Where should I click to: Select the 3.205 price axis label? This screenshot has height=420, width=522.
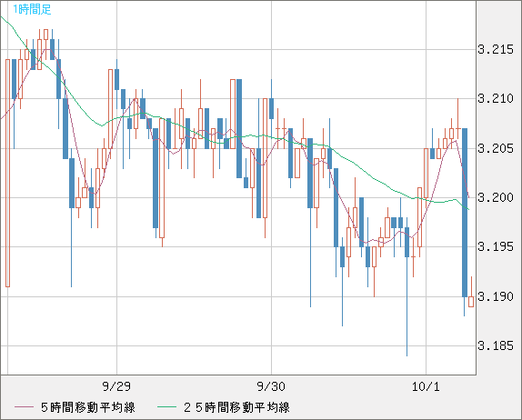click(496, 148)
